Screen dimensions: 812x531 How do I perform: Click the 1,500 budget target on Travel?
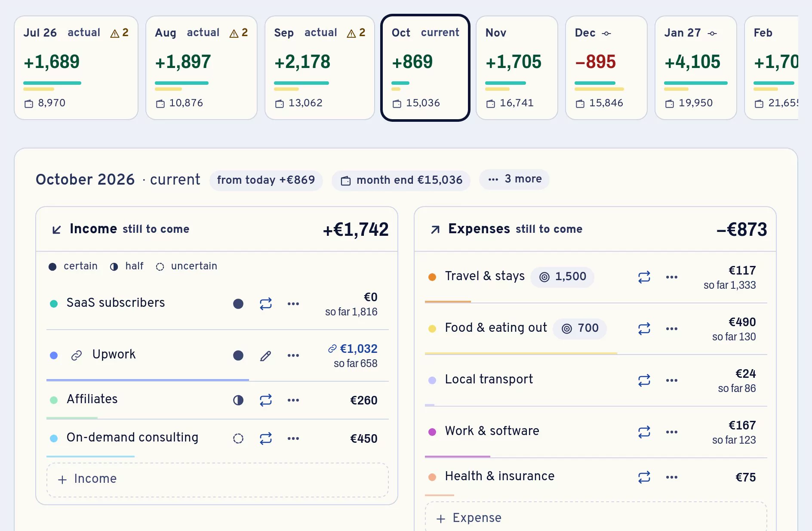[x=563, y=277]
